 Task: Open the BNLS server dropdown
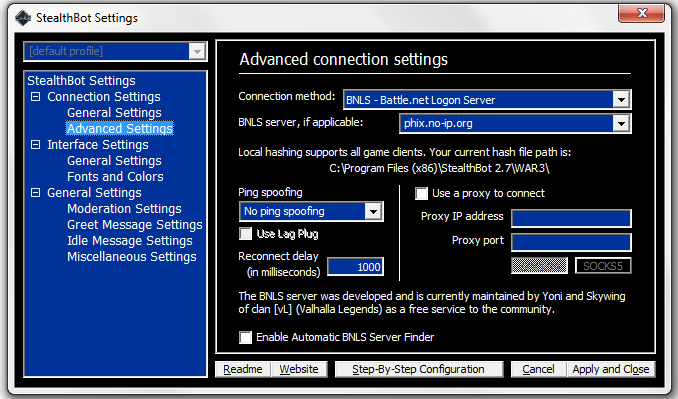tap(621, 124)
